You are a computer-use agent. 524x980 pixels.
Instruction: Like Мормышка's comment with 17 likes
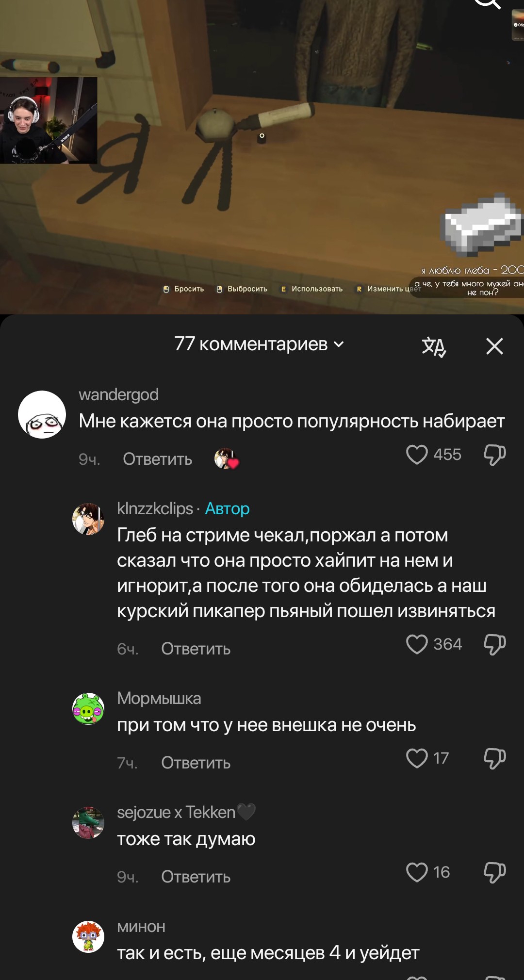(417, 758)
